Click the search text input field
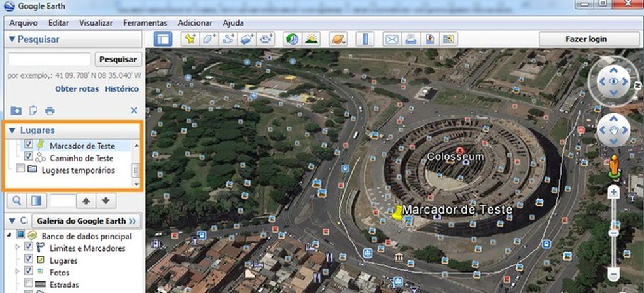Image resolution: width=644 pixels, height=293 pixels. coord(49,59)
